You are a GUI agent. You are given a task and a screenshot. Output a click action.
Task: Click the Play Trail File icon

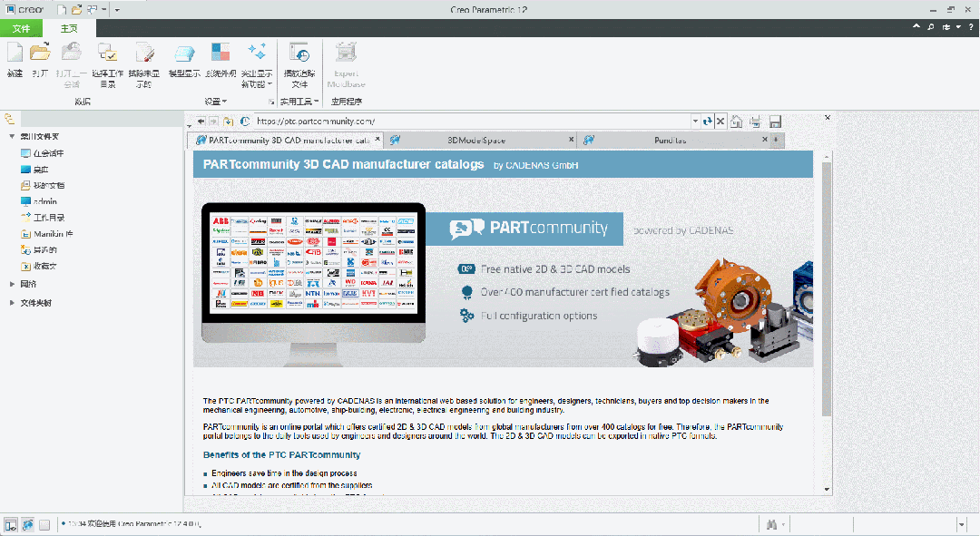(x=299, y=54)
